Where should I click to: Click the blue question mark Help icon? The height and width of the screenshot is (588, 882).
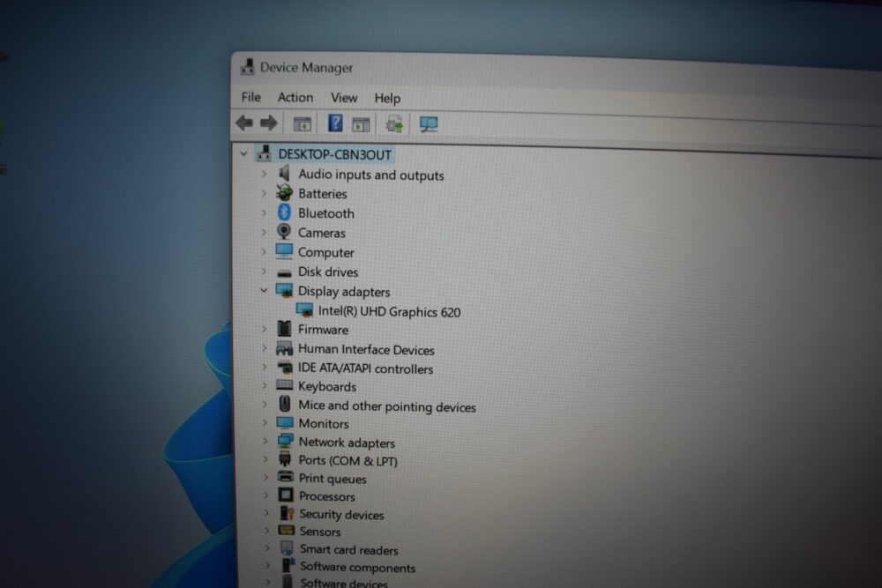(335, 123)
